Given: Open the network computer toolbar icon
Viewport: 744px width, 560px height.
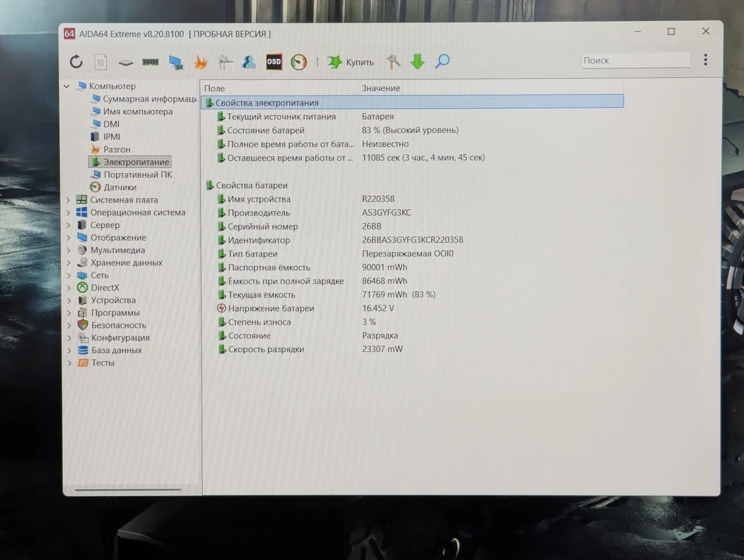Looking at the screenshot, I should tap(176, 62).
